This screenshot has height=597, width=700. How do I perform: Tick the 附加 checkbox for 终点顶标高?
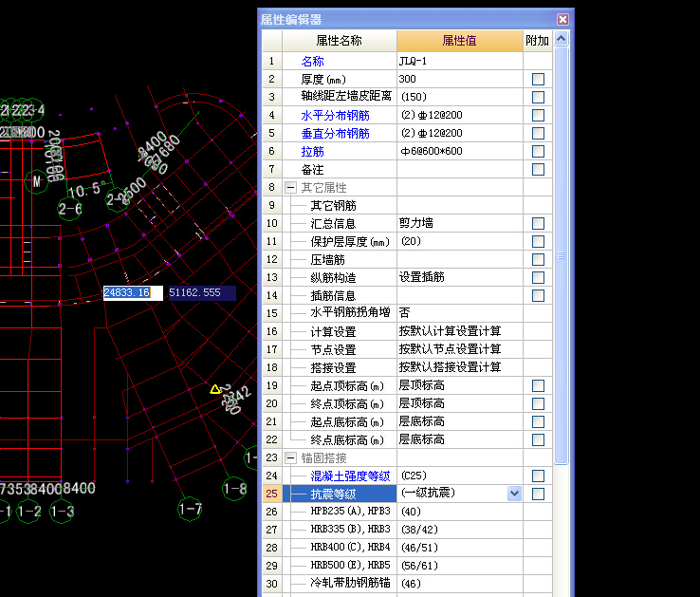(x=538, y=403)
